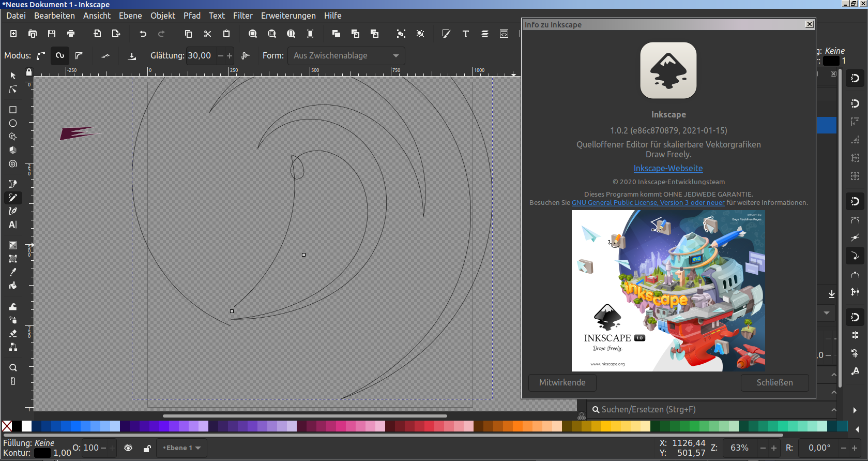This screenshot has height=461, width=868.
Task: Collapse the Suchen/Ersetzen panel chevron
Action: click(834, 410)
